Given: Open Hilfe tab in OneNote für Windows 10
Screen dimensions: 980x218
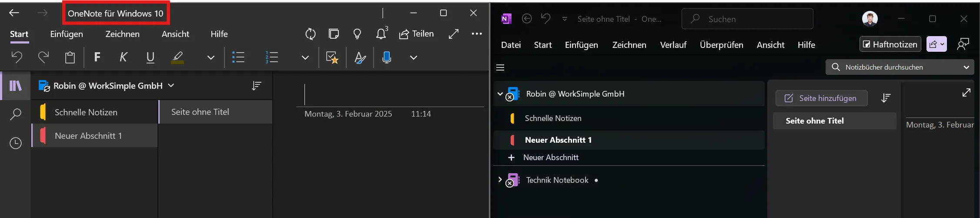Looking at the screenshot, I should [219, 34].
